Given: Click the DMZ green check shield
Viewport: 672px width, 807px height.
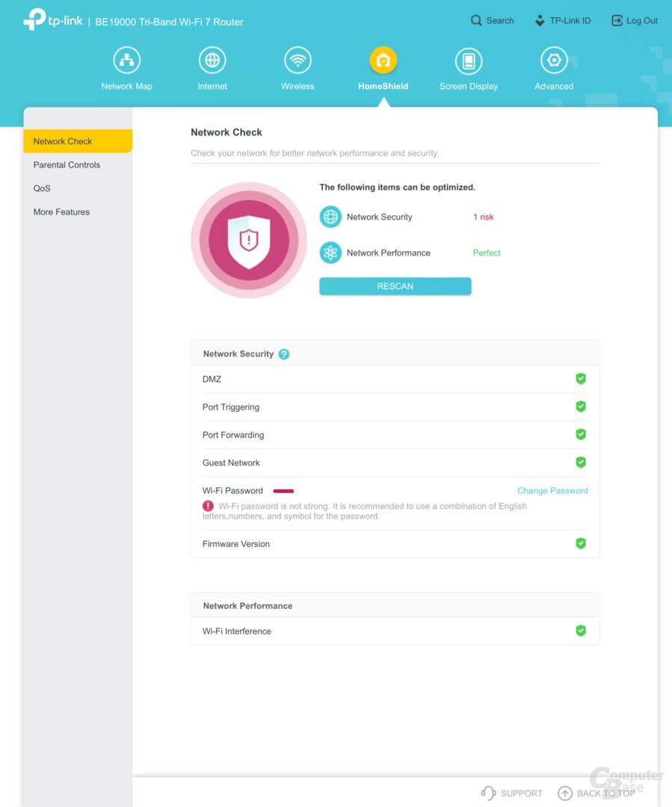Looking at the screenshot, I should (x=581, y=379).
